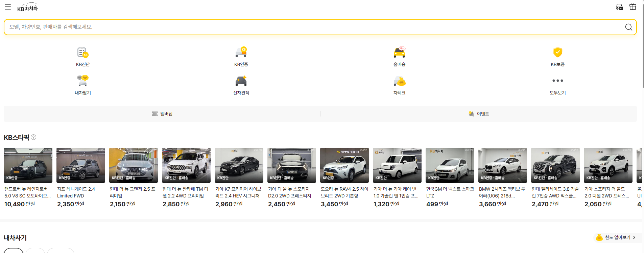Open the 현대 더 뉴 싼타페 thumbnail

click(186, 165)
